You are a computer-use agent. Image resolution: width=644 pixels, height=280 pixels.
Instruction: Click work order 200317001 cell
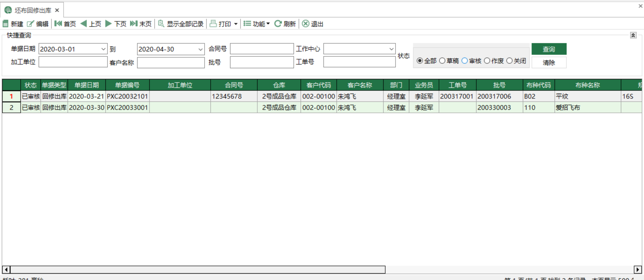coord(457,96)
